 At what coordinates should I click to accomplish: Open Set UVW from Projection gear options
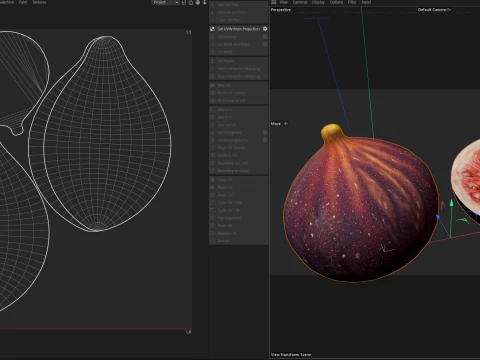(x=265, y=29)
